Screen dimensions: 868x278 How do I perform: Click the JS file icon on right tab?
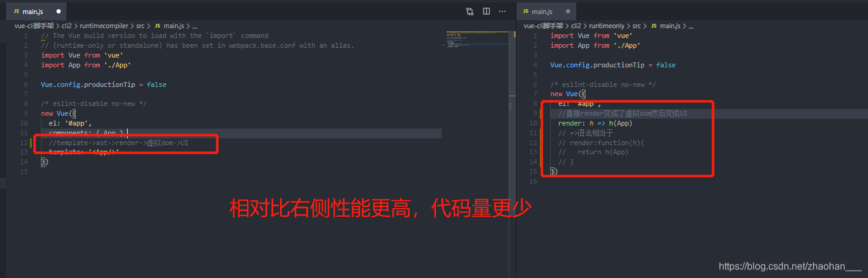(x=526, y=12)
